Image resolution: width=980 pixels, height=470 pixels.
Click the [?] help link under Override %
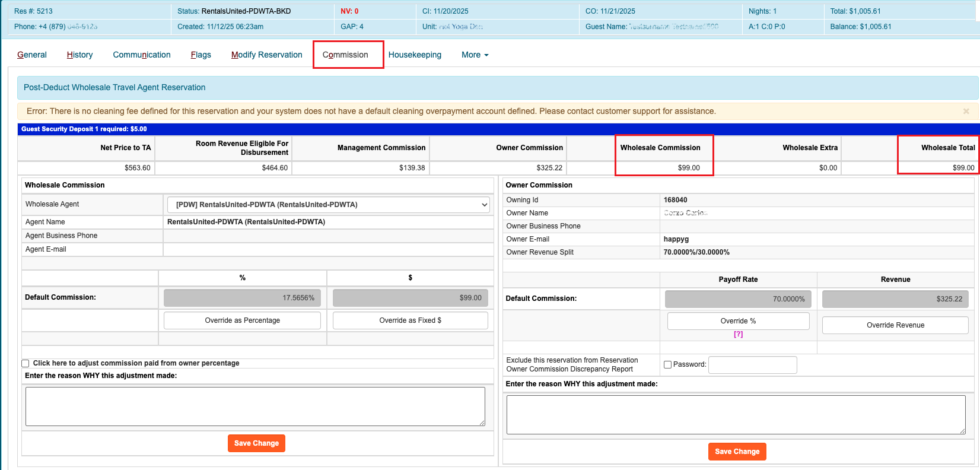(738, 334)
